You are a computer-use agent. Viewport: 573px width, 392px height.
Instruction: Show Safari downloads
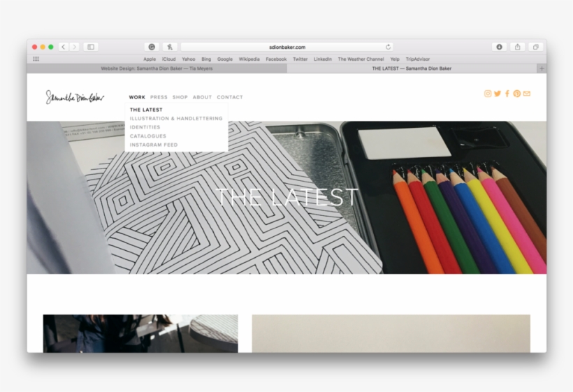[x=499, y=47]
